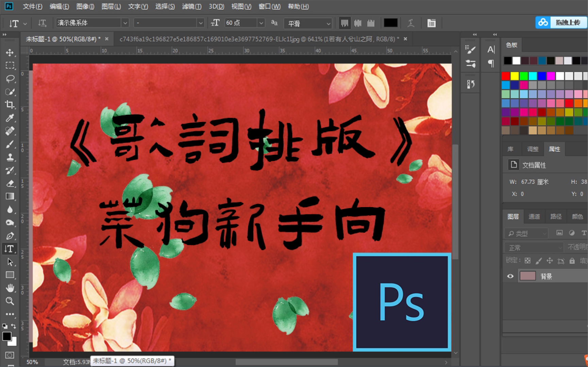Click the warp text icon

tap(411, 23)
